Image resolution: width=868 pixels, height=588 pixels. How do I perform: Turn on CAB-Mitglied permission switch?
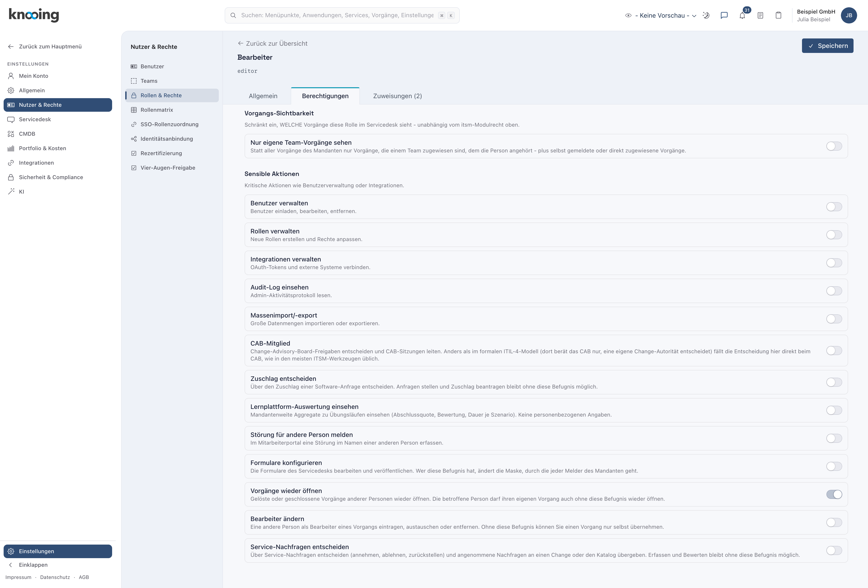click(x=834, y=350)
